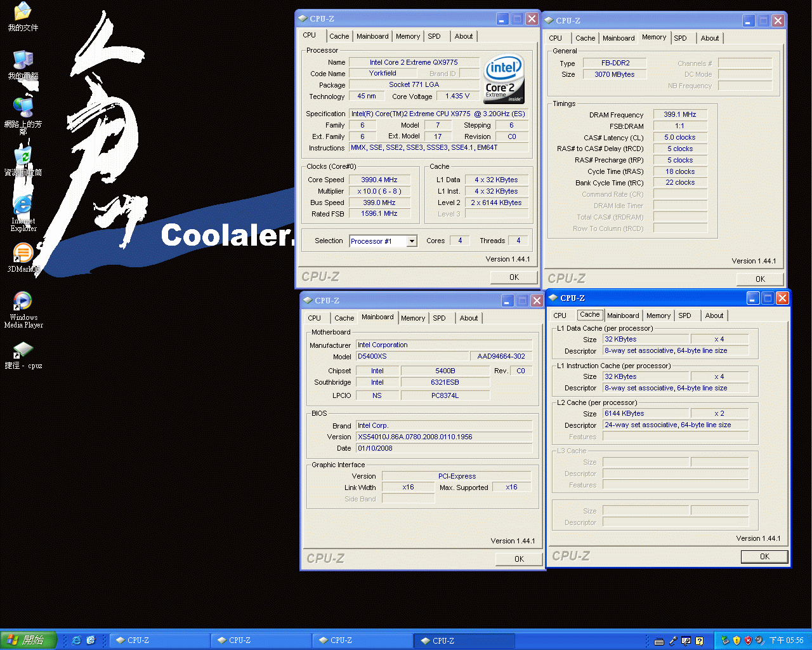
Task: Open the My Computer (我的電腦) desktop icon
Action: [x=23, y=60]
